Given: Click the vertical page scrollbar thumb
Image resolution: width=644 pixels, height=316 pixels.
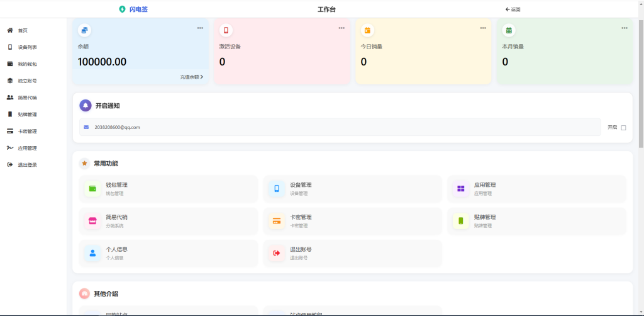Looking at the screenshot, I should [641, 82].
